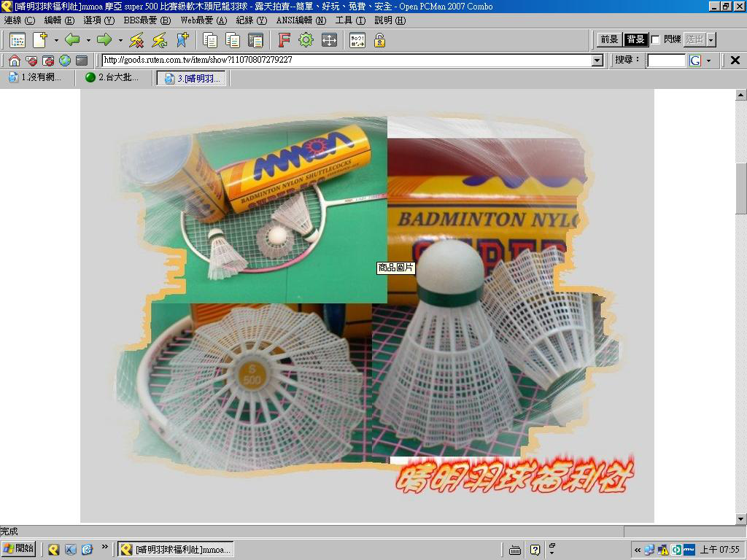747x560 pixels.
Task: Click the first red blocked-sign icon
Action: coord(31,61)
